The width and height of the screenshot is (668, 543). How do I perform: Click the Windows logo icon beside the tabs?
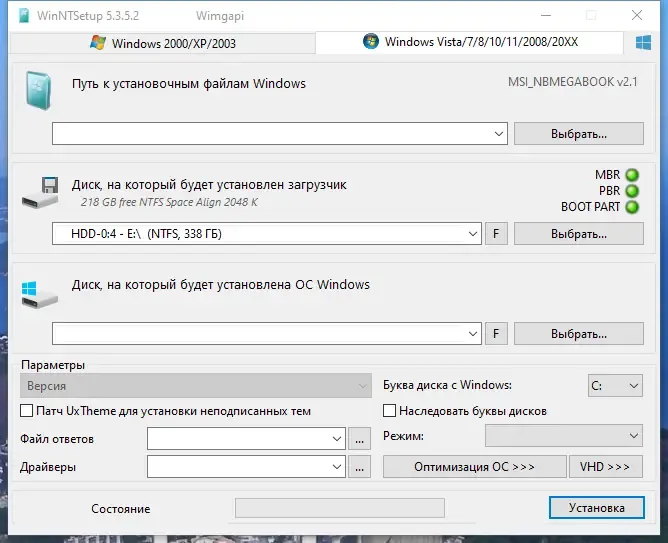[x=643, y=43]
